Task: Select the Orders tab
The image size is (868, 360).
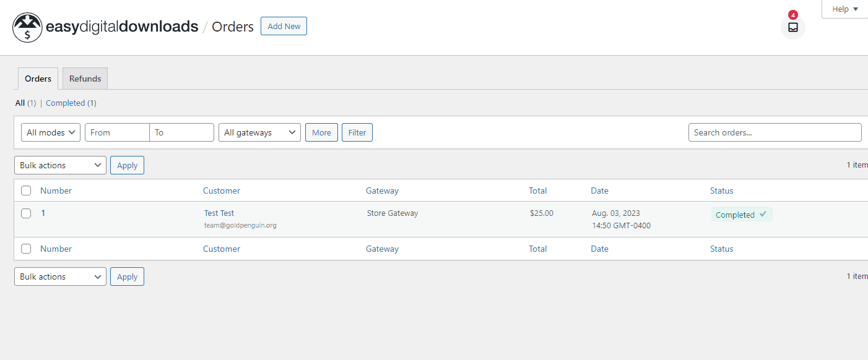Action: pos(38,79)
